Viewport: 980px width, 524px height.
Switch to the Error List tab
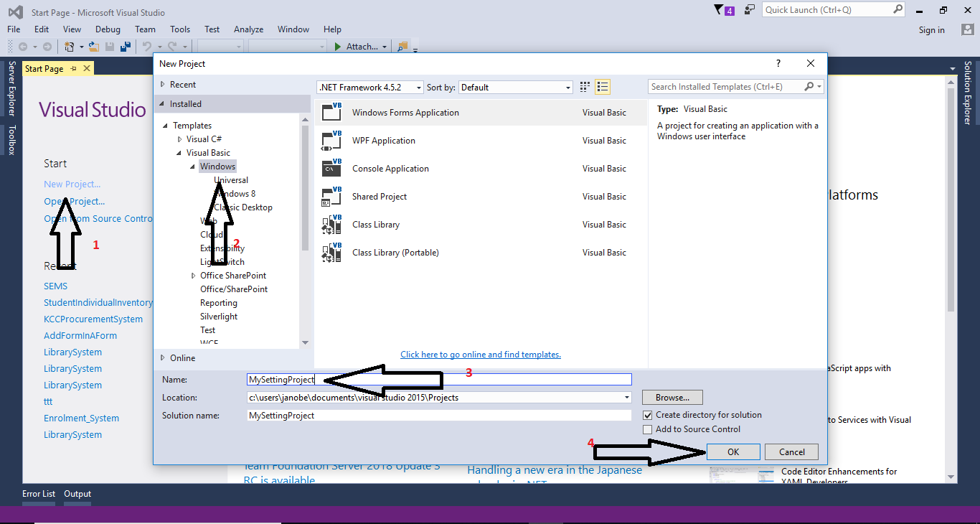click(39, 494)
